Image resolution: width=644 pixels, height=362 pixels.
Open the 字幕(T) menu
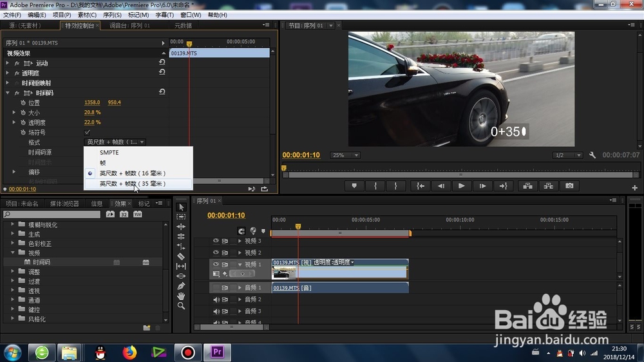pos(164,15)
